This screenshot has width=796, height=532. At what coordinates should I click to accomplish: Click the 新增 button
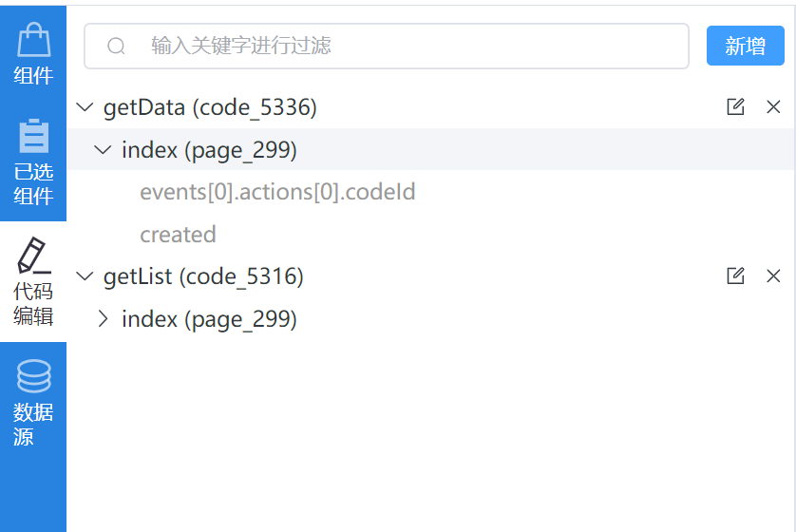745,46
